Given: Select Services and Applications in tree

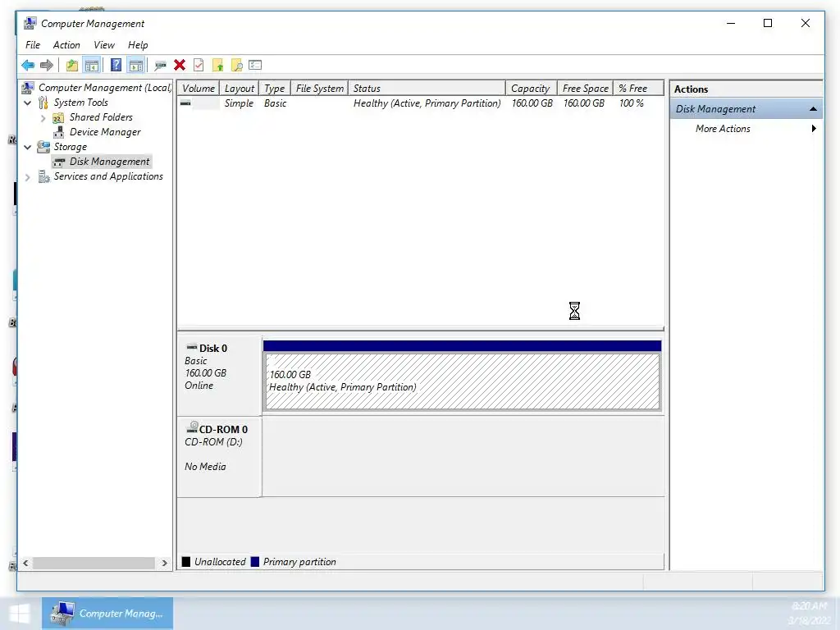Looking at the screenshot, I should [108, 176].
